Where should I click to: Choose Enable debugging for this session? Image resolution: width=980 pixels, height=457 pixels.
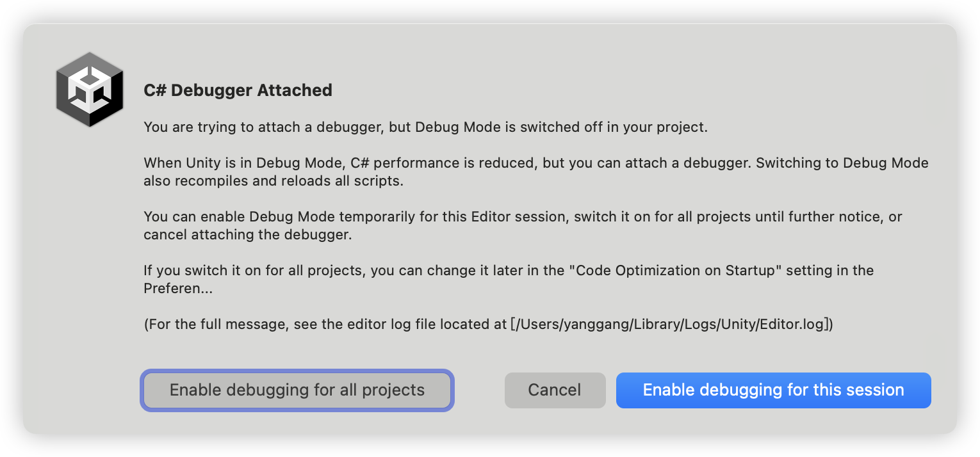[x=773, y=390]
